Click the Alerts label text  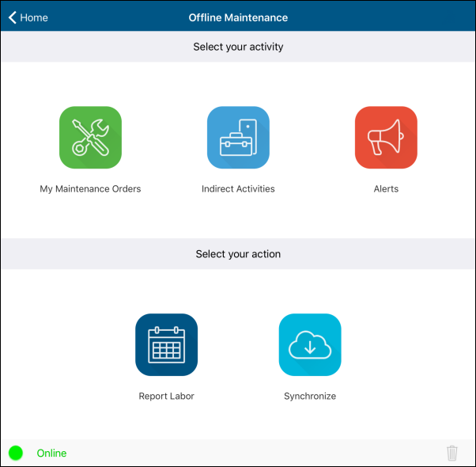pos(386,189)
